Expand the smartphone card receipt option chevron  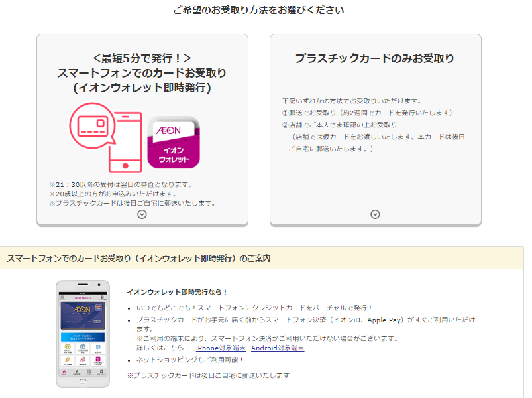(142, 214)
